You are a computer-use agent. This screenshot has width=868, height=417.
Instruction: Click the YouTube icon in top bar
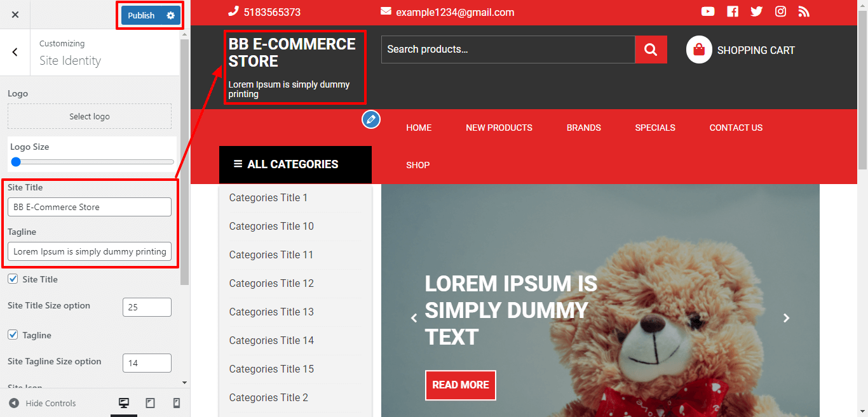point(708,11)
